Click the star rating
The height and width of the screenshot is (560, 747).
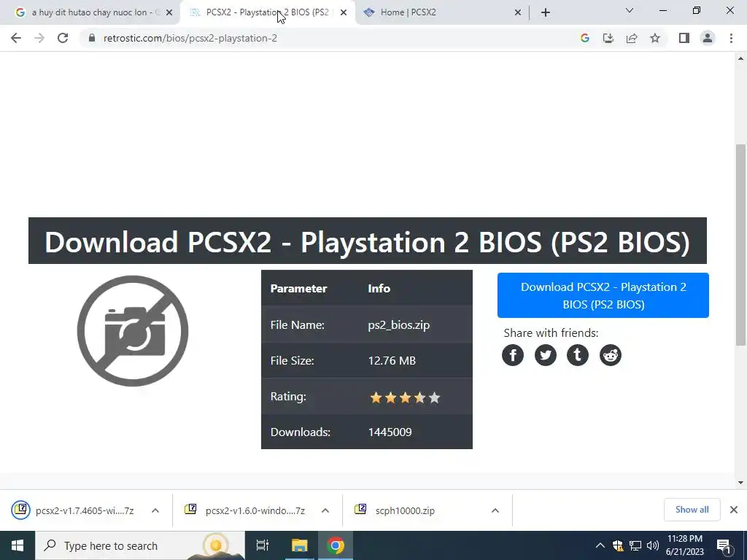pos(405,397)
